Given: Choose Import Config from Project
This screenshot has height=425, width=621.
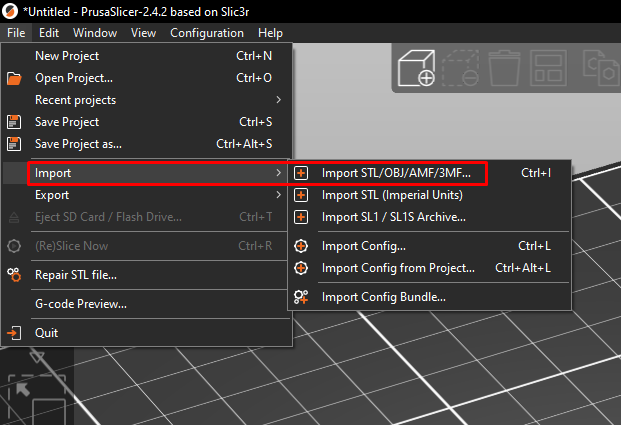Looking at the screenshot, I should (412, 268).
